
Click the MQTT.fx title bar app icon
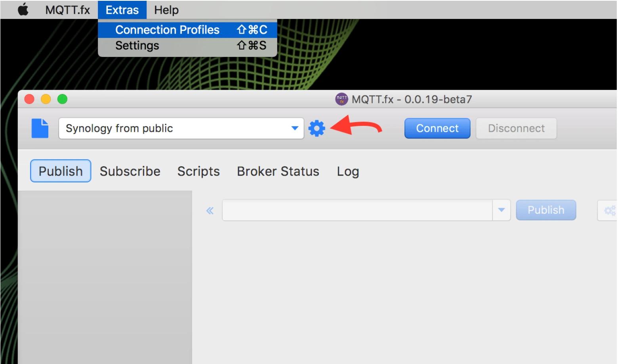(341, 99)
